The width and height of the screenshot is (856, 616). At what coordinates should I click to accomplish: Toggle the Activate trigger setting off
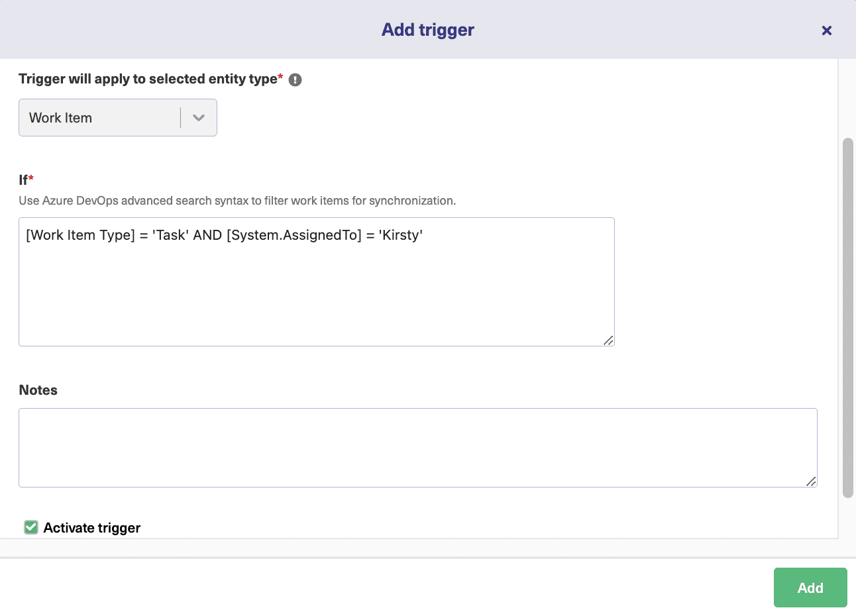30,527
